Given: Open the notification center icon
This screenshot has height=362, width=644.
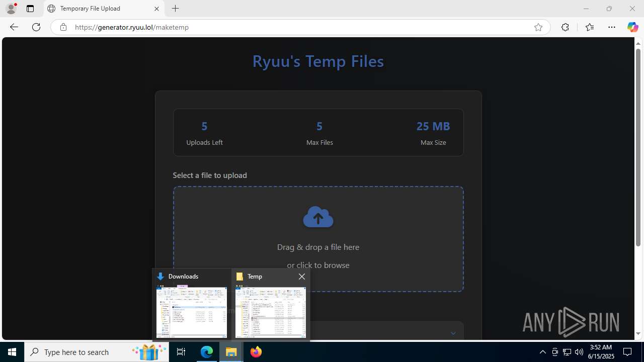Looking at the screenshot, I should coord(628,352).
